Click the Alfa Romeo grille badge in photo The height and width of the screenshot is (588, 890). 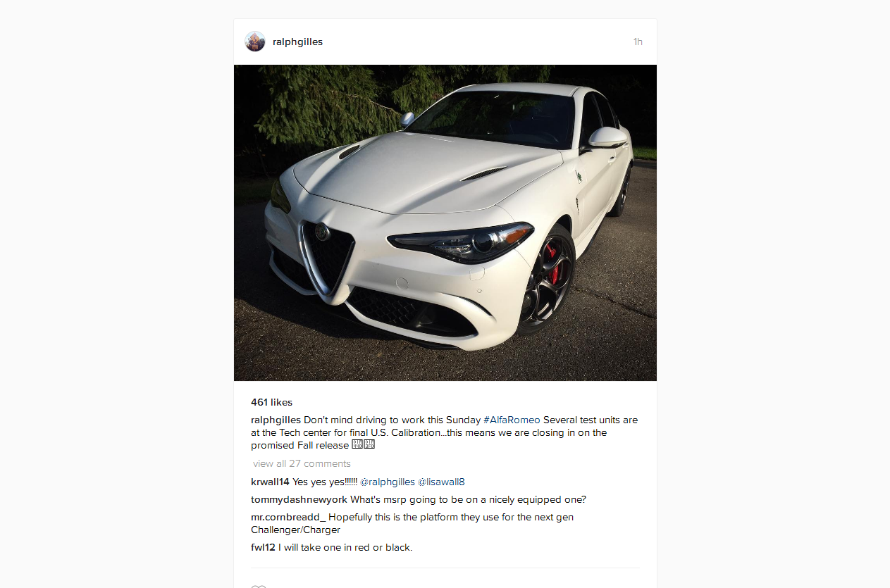coord(322,231)
